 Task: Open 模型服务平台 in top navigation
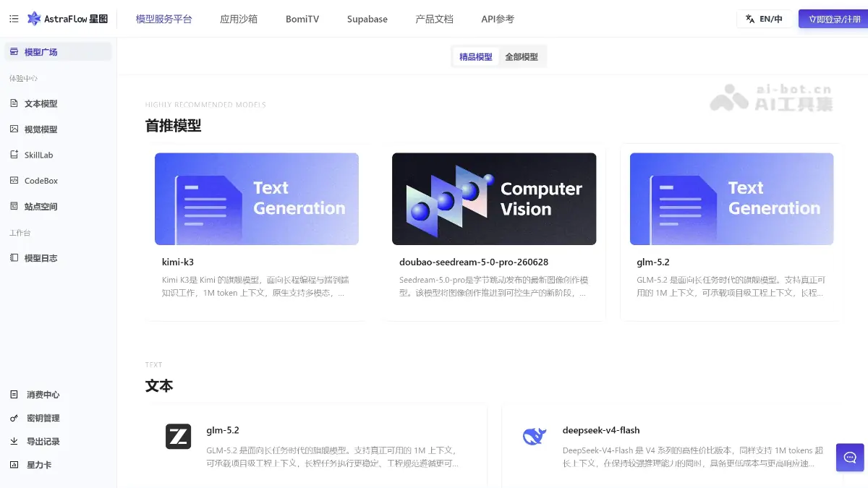[164, 19]
